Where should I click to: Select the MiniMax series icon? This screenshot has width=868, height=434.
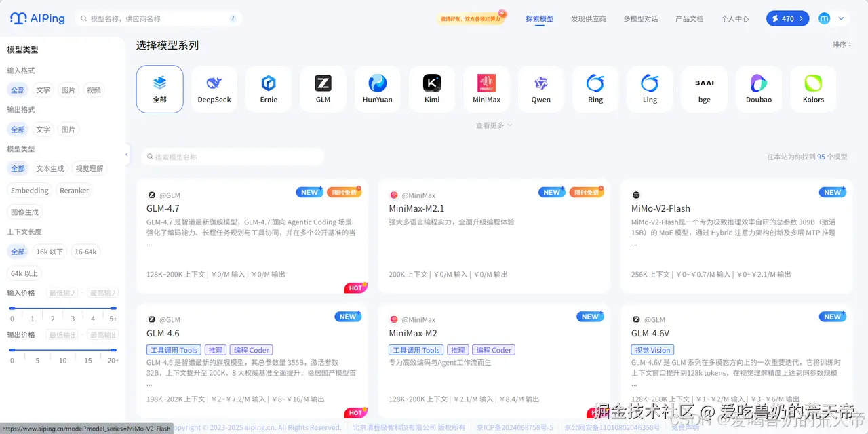pyautogui.click(x=486, y=88)
